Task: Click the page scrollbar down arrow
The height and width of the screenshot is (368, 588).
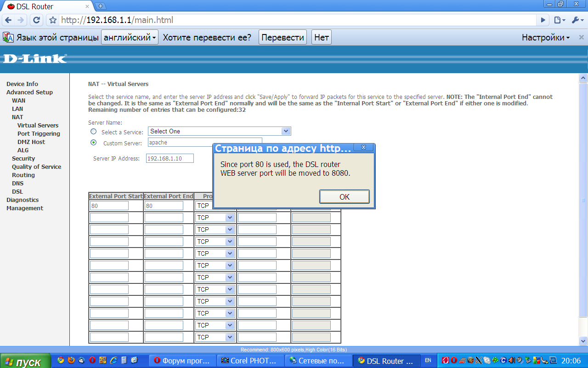Action: coord(583,341)
